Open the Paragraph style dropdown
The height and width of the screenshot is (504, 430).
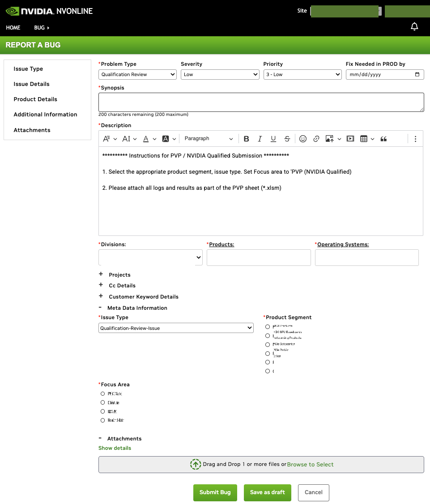(209, 139)
